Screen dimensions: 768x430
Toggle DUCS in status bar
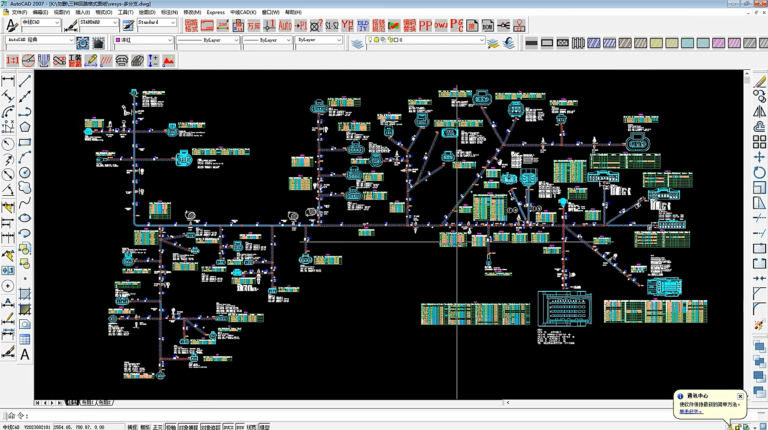(228, 427)
